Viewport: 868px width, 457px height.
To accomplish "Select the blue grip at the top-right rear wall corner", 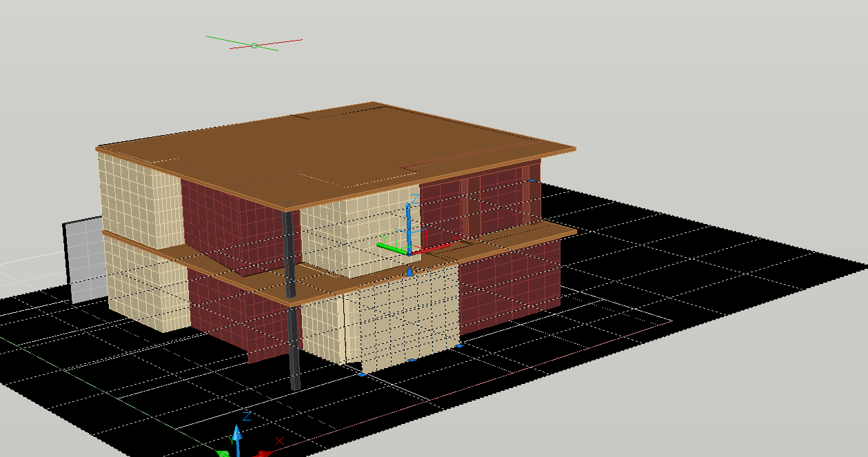I will coord(532,181).
